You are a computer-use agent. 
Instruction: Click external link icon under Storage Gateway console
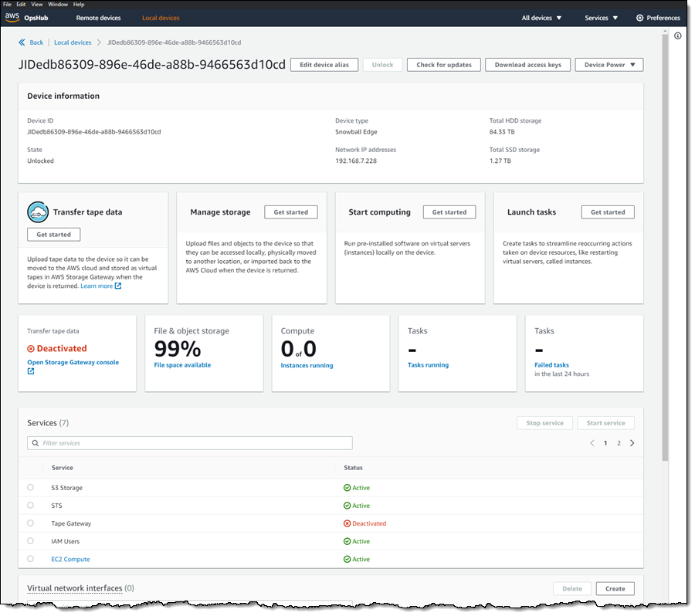click(x=31, y=371)
